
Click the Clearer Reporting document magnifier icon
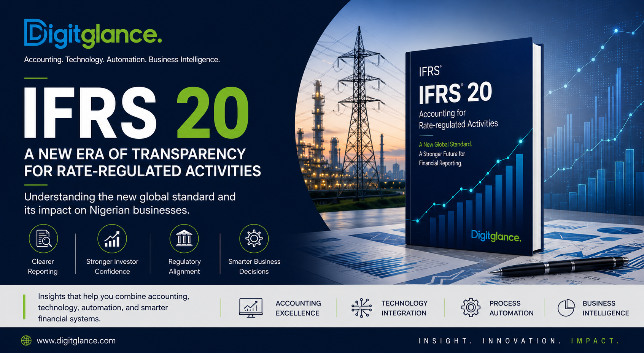pos(43,239)
